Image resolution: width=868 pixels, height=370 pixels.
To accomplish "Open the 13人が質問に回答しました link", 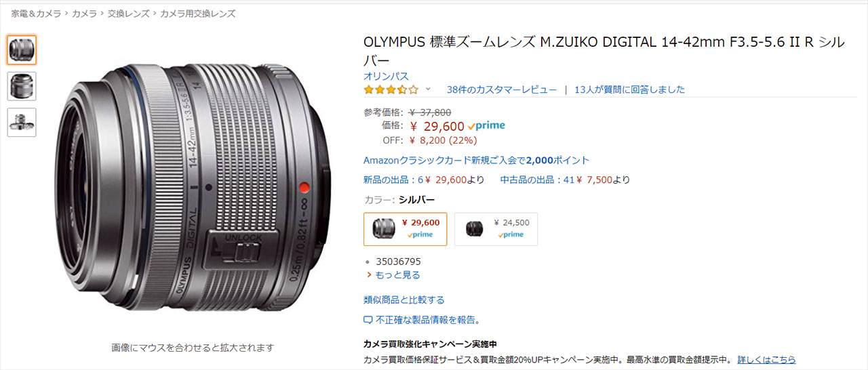I will (629, 89).
